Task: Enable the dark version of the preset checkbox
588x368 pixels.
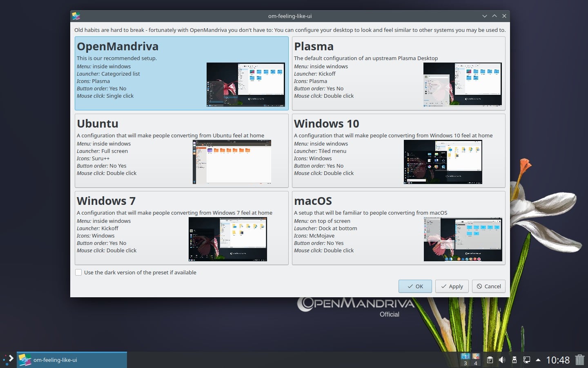Action: (x=78, y=272)
